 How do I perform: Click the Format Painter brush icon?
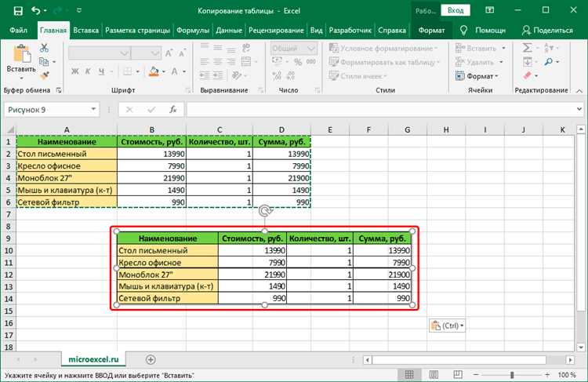(45, 75)
